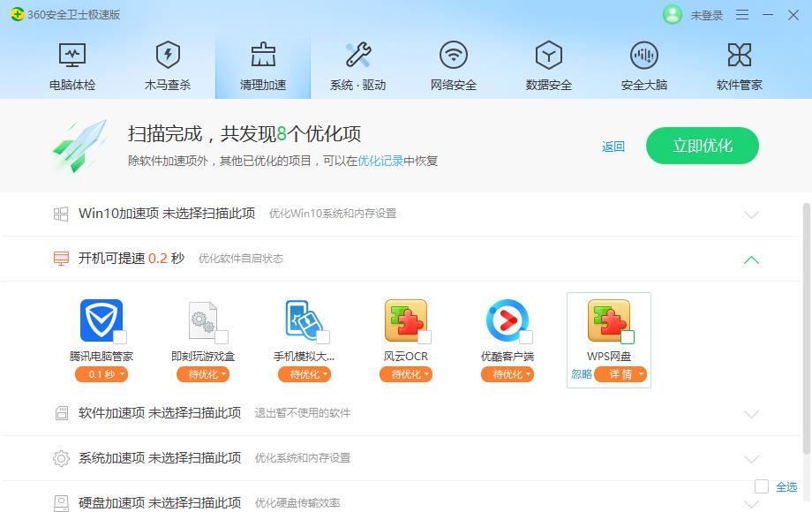This screenshot has width=812, height=512.
Task: Open the 电脑体检 panel
Action: [x=72, y=62]
